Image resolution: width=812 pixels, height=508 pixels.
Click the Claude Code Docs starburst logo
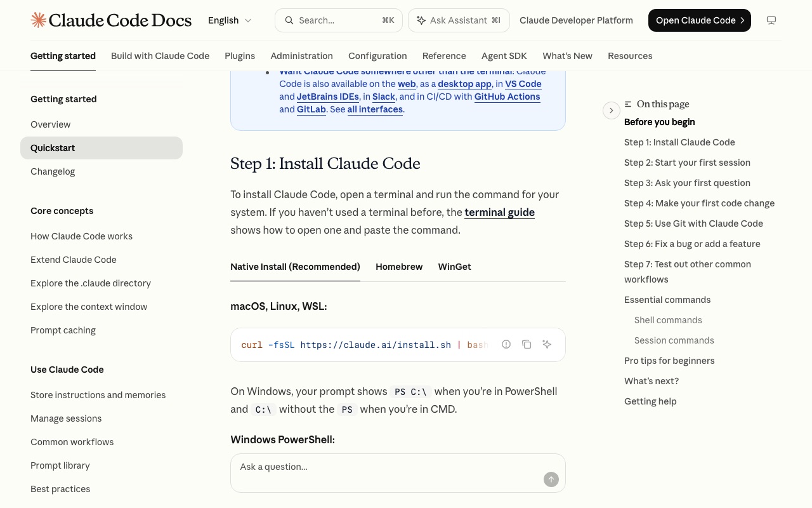click(39, 20)
